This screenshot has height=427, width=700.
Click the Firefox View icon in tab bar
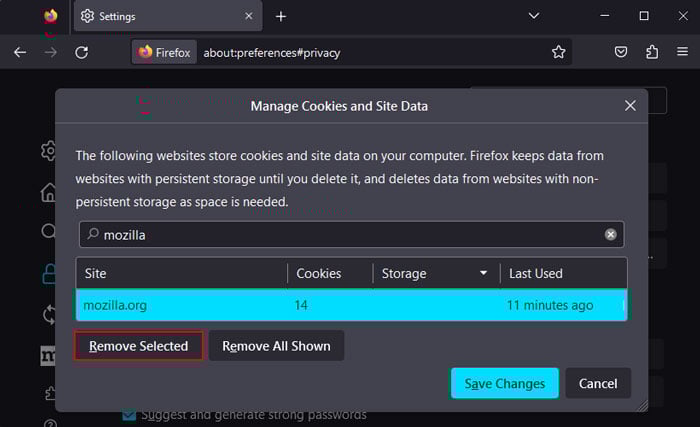(x=51, y=16)
